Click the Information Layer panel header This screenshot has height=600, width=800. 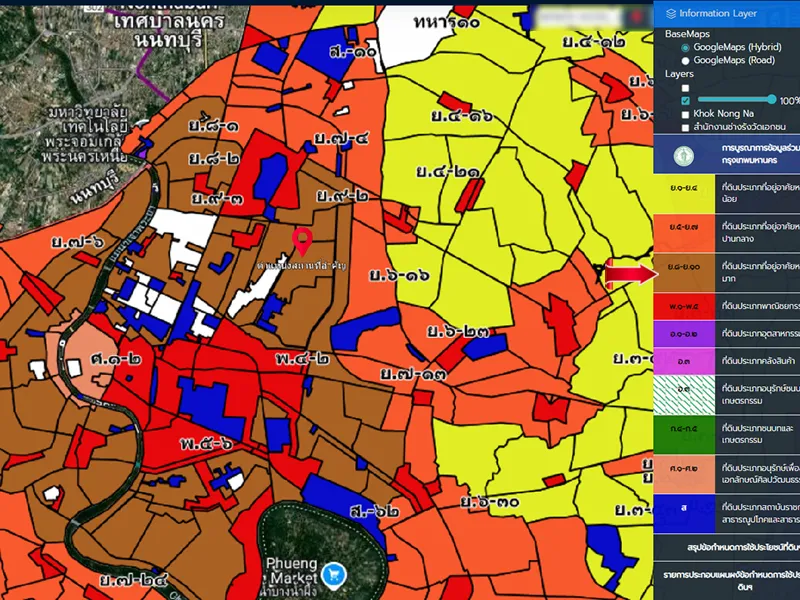(727, 14)
